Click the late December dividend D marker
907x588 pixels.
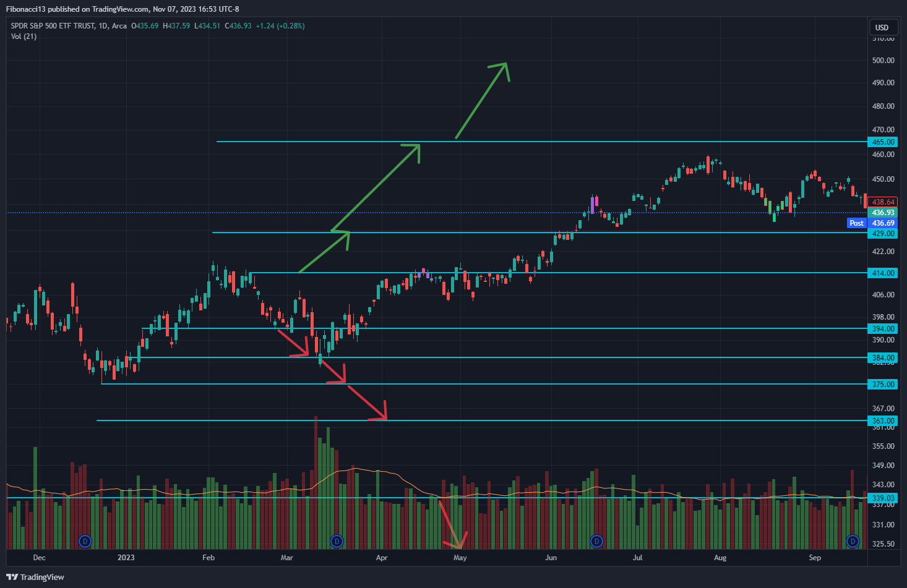(x=85, y=542)
